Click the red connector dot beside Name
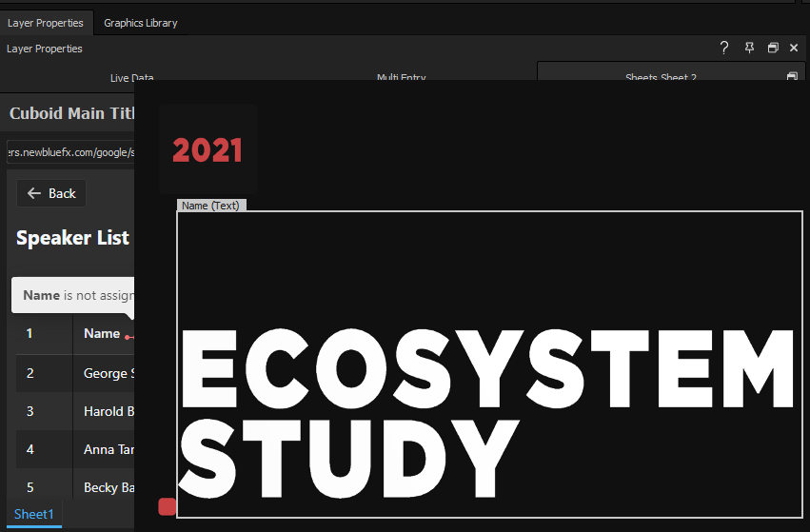This screenshot has height=532, width=810. click(x=128, y=336)
